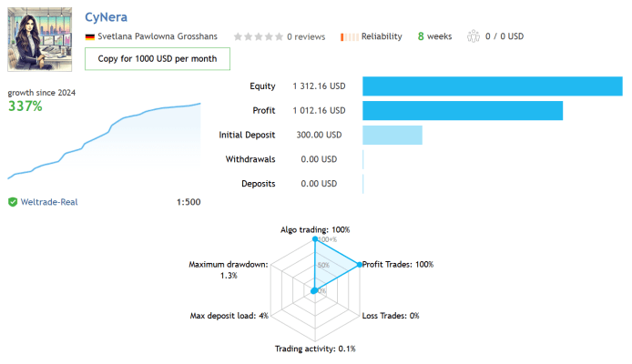The height and width of the screenshot is (364, 632).
Task: Click the German flag icon
Action: click(90, 37)
